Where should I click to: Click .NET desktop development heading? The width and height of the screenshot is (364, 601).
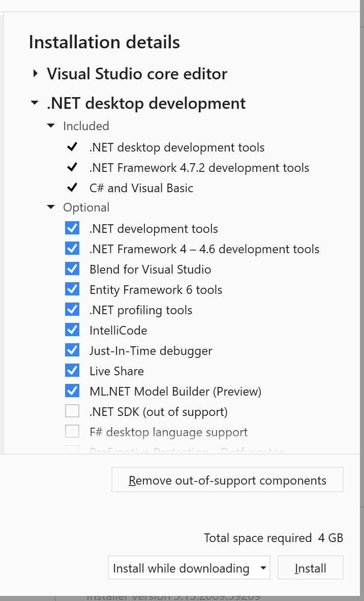(x=146, y=103)
